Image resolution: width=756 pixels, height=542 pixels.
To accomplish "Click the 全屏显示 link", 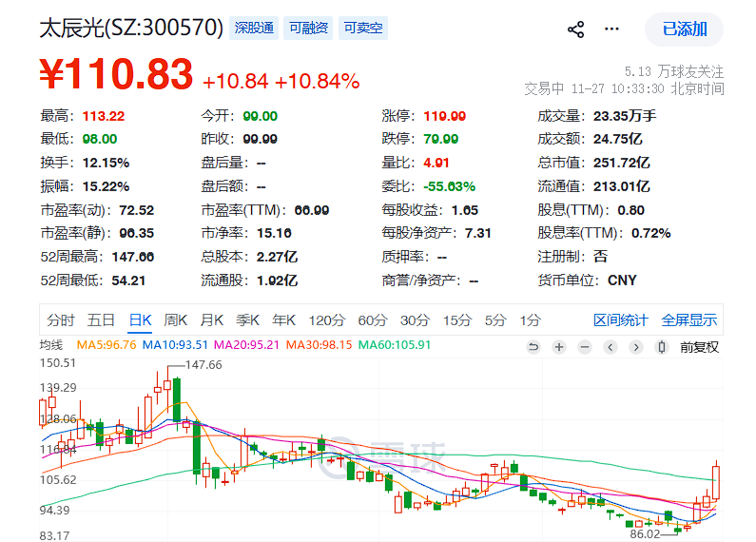I will coord(689,320).
